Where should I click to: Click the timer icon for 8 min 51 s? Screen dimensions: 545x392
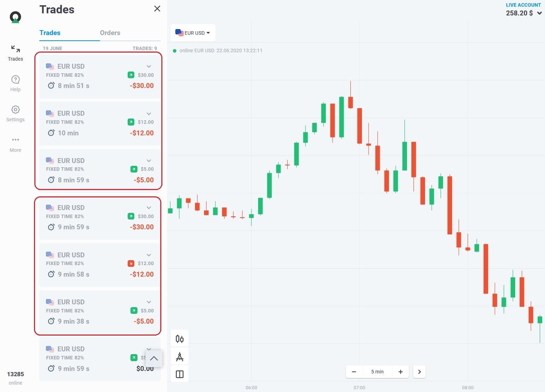51,86
